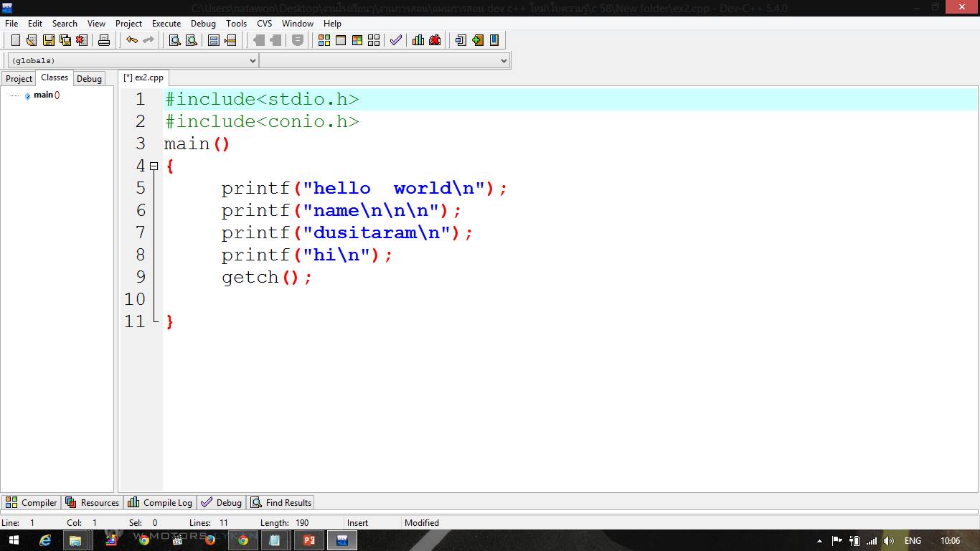980x551 pixels.
Task: Open Internet Explorer from the taskbar
Action: coord(45,540)
